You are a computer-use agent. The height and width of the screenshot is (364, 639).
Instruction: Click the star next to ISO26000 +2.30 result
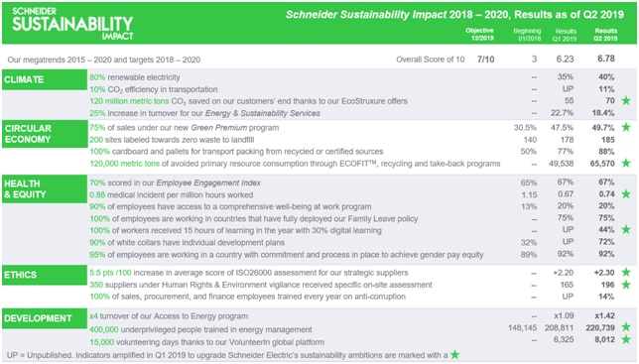pos(626,272)
